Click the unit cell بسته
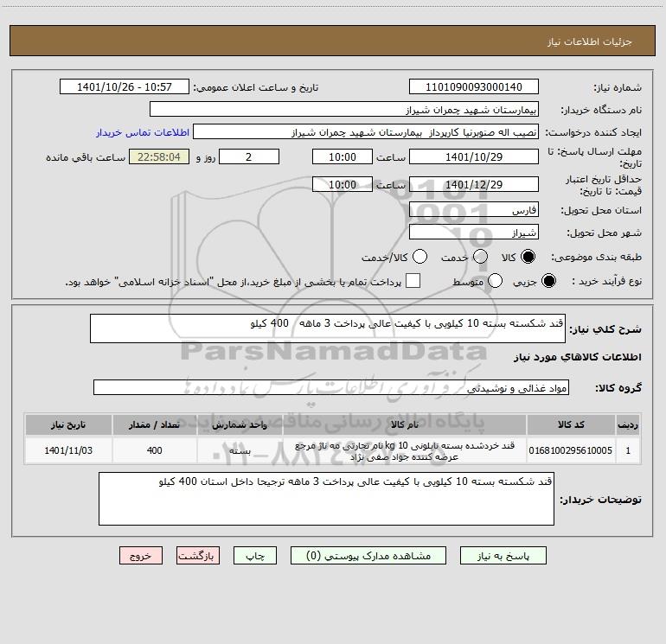The image size is (666, 644). click(240, 450)
